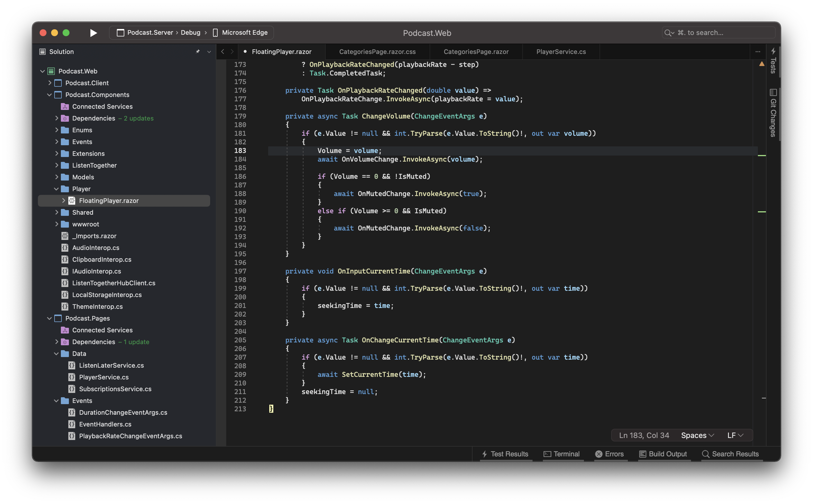Click the warning triangle in editor margin

762,64
